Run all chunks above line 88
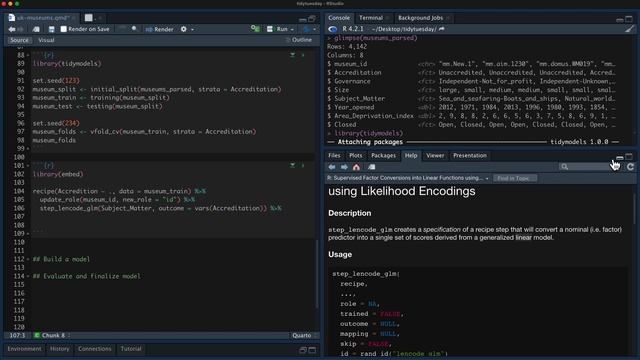Image resolution: width=640 pixels, height=360 pixels. click(x=293, y=55)
